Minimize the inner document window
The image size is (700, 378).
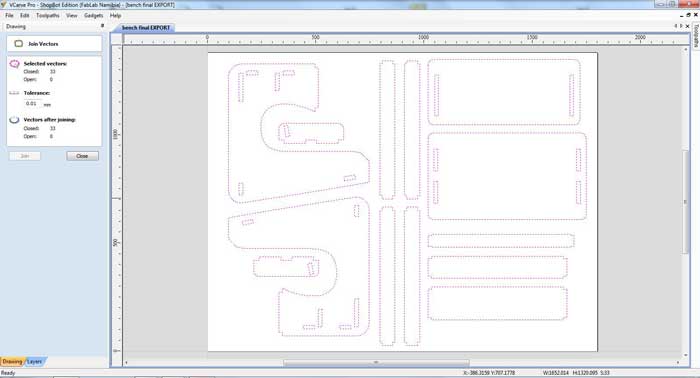(x=681, y=15)
